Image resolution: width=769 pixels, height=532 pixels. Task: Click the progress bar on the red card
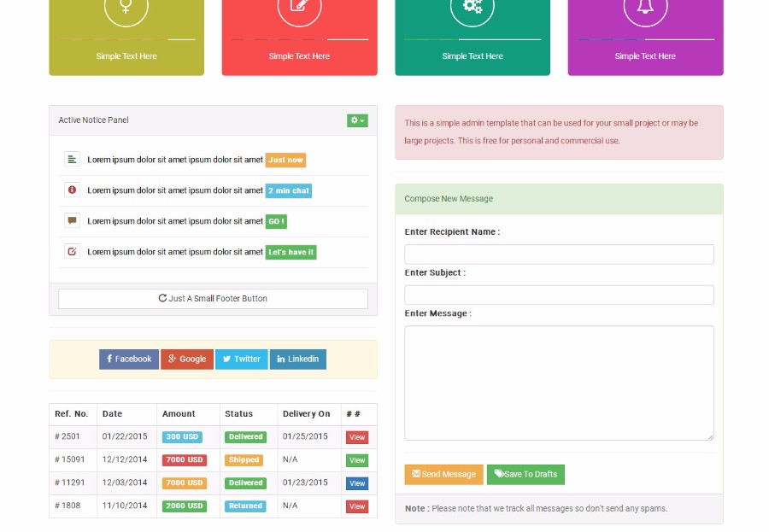(x=299, y=39)
